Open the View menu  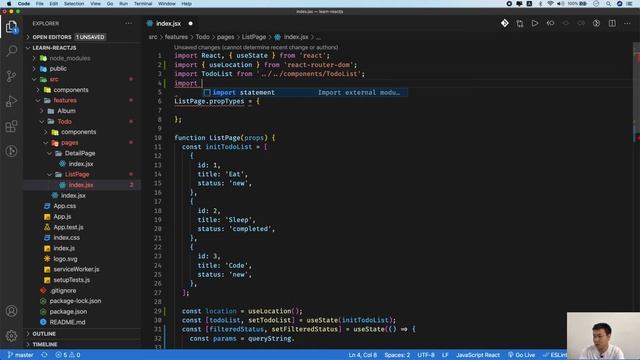click(95, 4)
